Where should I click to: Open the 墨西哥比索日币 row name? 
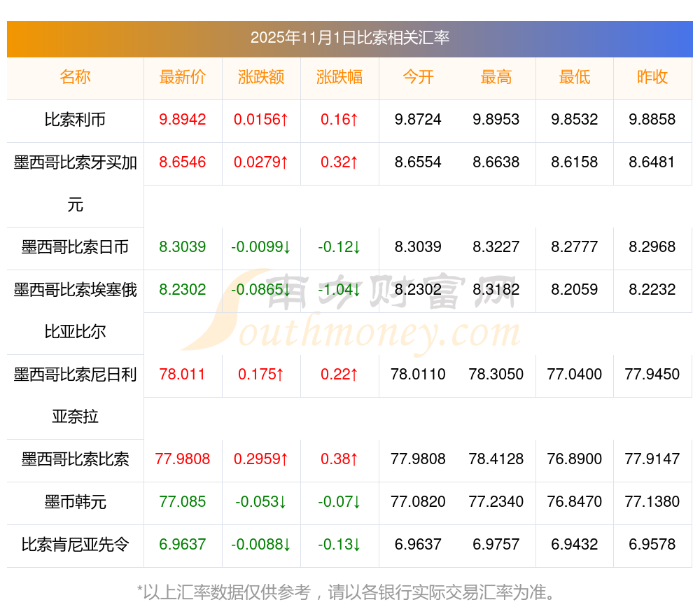click(75, 247)
